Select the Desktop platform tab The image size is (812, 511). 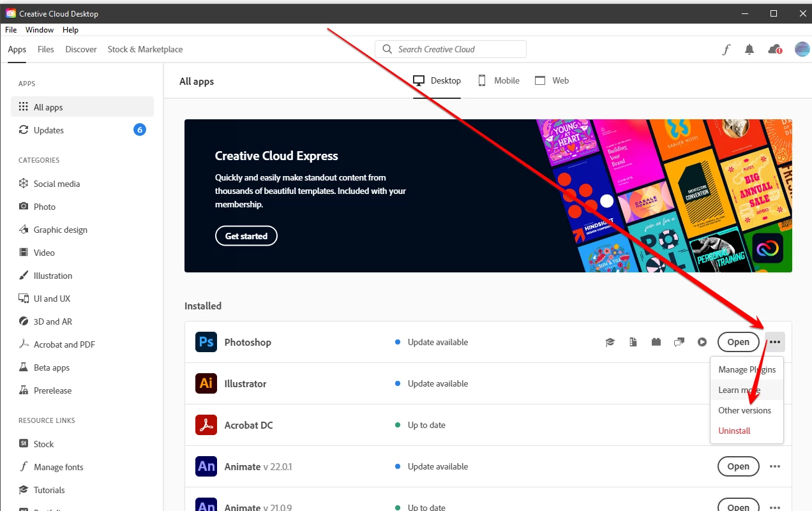tap(437, 80)
